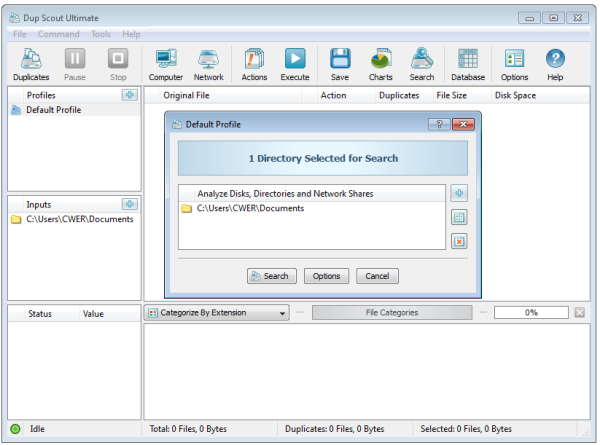Add an input with Inputs plus icon

point(130,204)
